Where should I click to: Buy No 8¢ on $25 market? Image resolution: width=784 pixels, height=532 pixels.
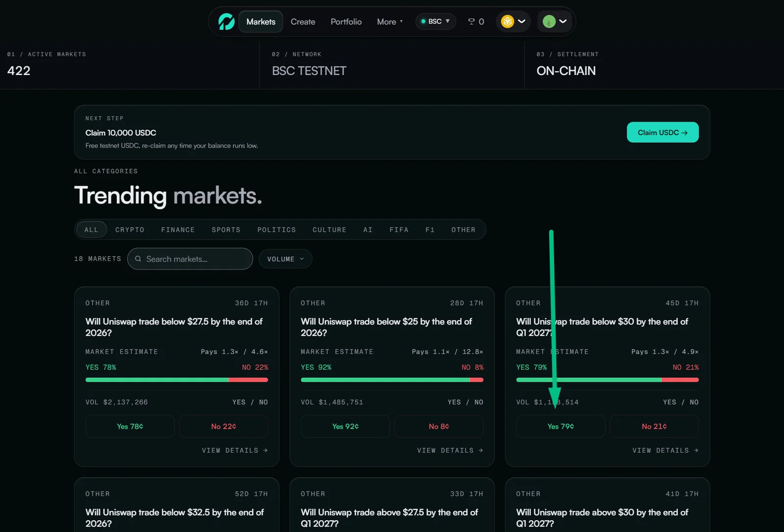click(x=439, y=426)
